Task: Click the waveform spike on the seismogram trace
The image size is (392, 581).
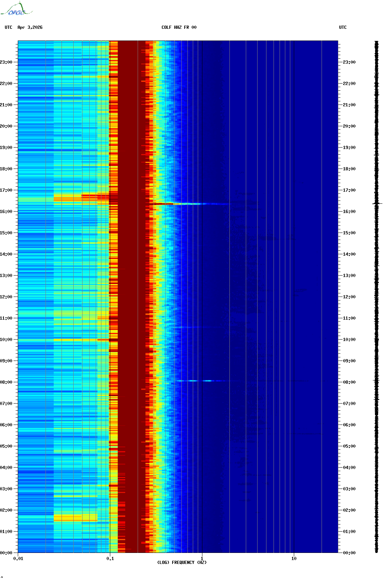Action: coord(377,203)
